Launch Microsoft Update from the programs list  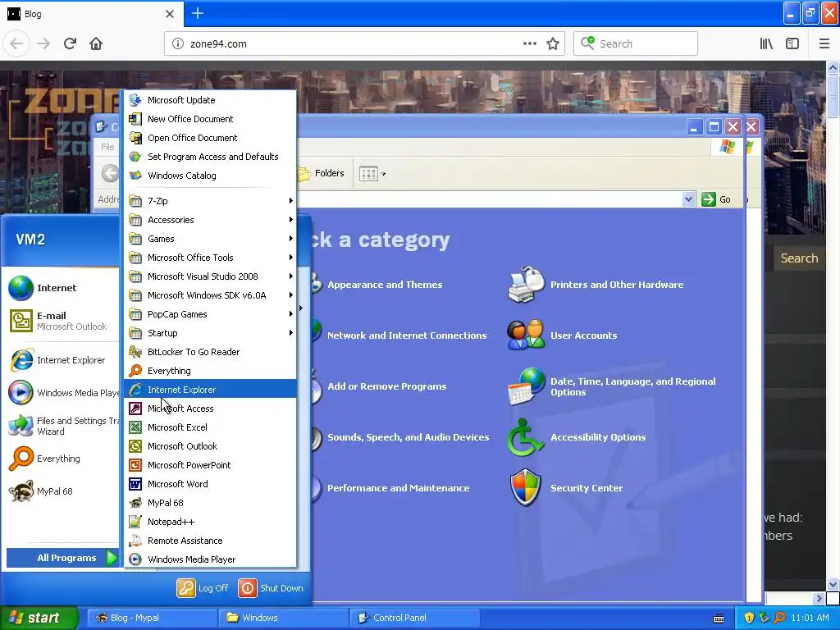pyautogui.click(x=210, y=99)
